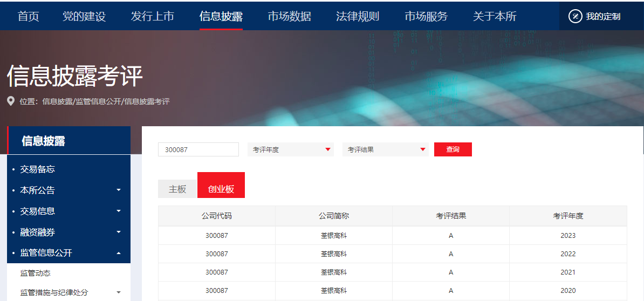Click the 关于本所 navigation item
The width and height of the screenshot is (644, 301).
495,16
